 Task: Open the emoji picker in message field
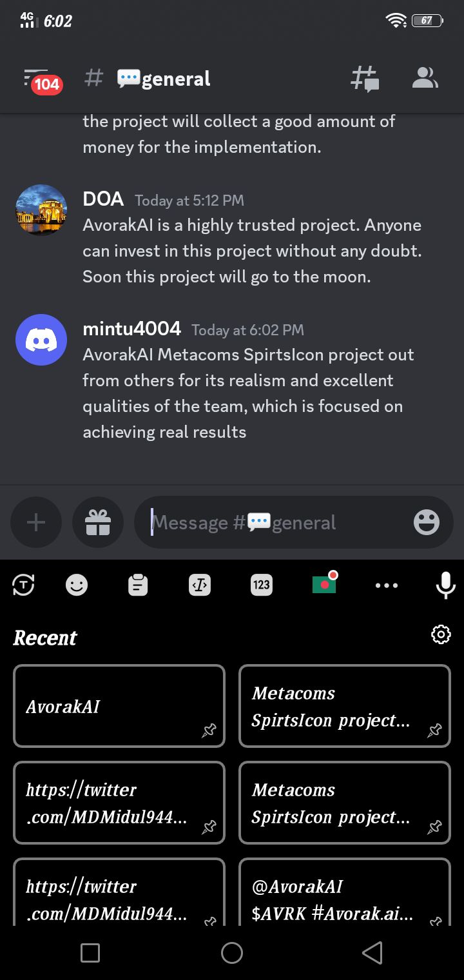(x=426, y=522)
